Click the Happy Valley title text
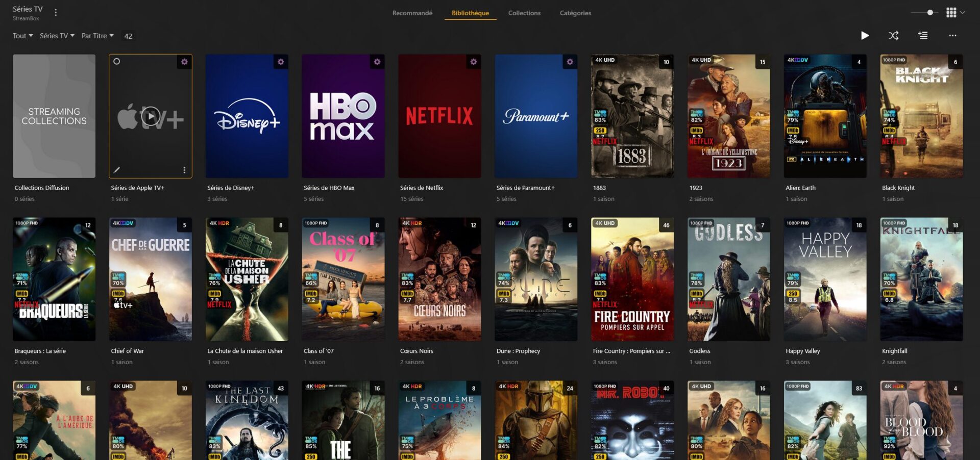Screen dimensions: 980x460 [803, 351]
